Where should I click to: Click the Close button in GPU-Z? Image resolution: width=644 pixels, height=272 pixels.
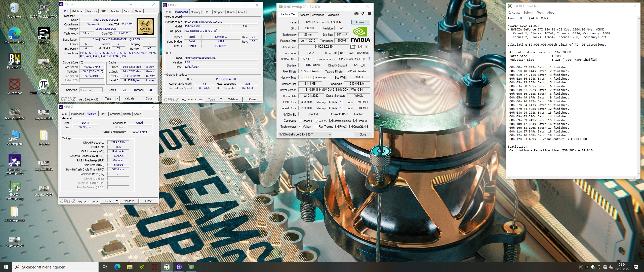click(363, 134)
